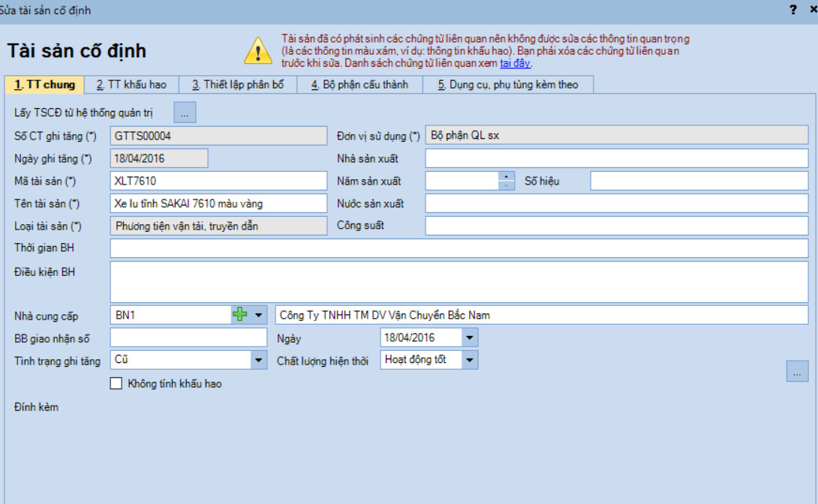Focus the Điều kiện BH text area
The width and height of the screenshot is (818, 504).
(459, 282)
